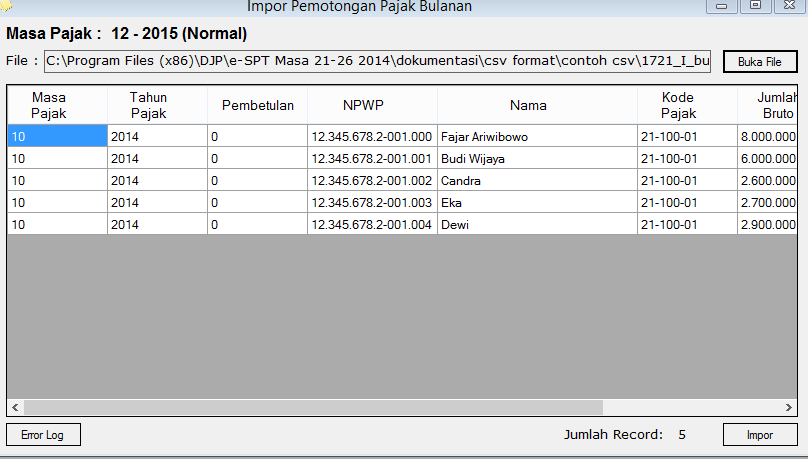
Task: Click NPWP cell 12.345.678.2-001.001
Action: [373, 159]
